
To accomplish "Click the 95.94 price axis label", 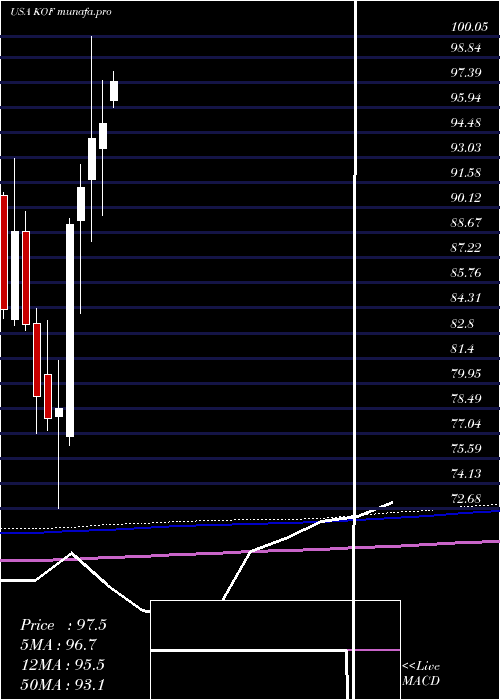I will [x=467, y=98].
